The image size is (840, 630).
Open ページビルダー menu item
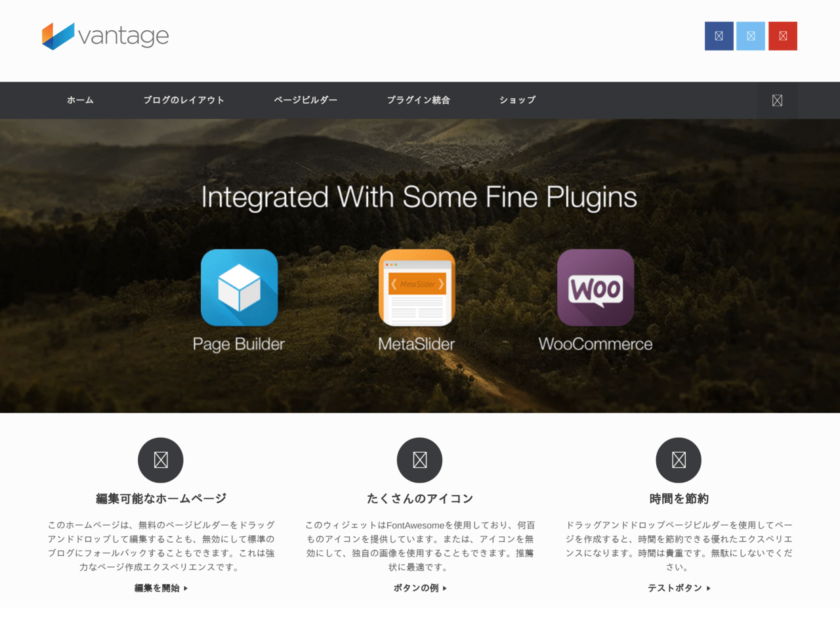(306, 100)
